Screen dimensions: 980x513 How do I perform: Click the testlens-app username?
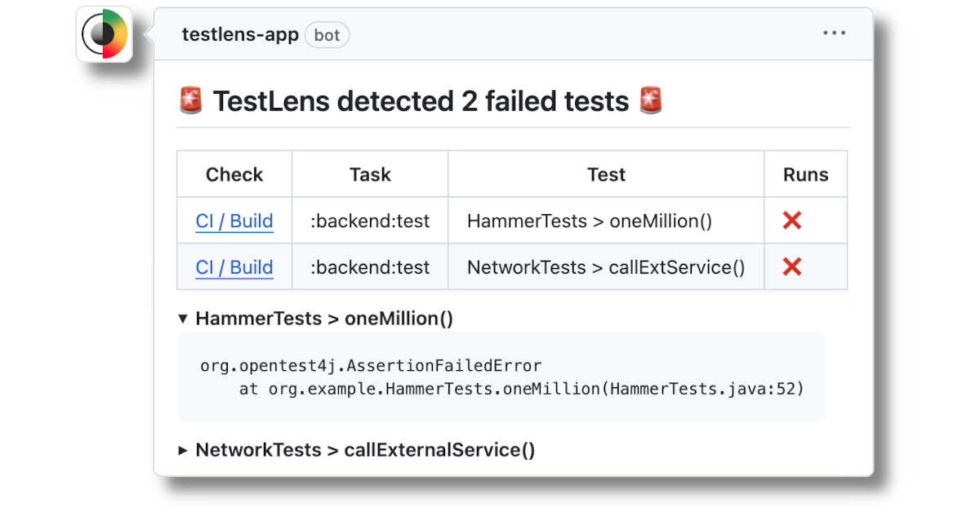(240, 34)
